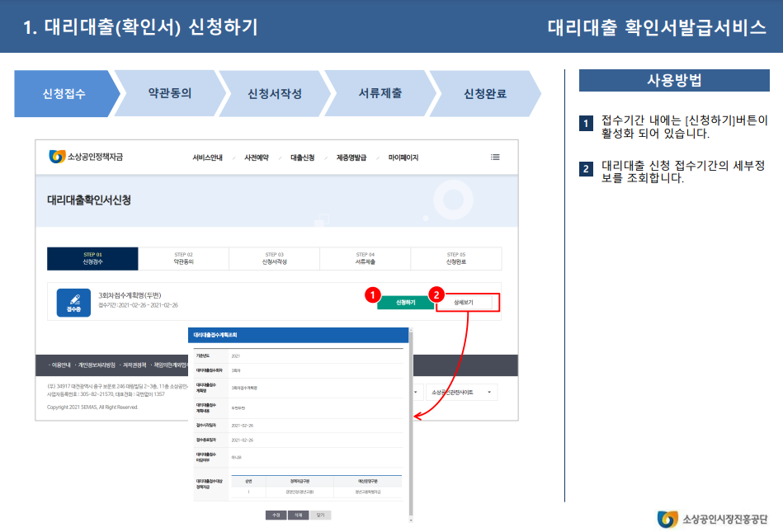This screenshot has width=783, height=532.
Task: Click the 상세보기 button
Action: pyautogui.click(x=464, y=303)
